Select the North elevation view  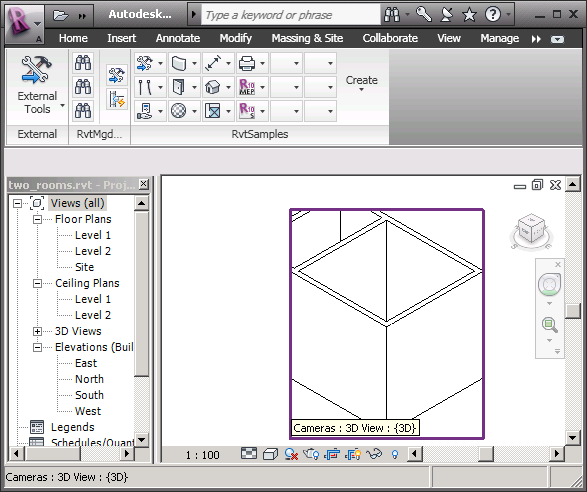(x=89, y=379)
